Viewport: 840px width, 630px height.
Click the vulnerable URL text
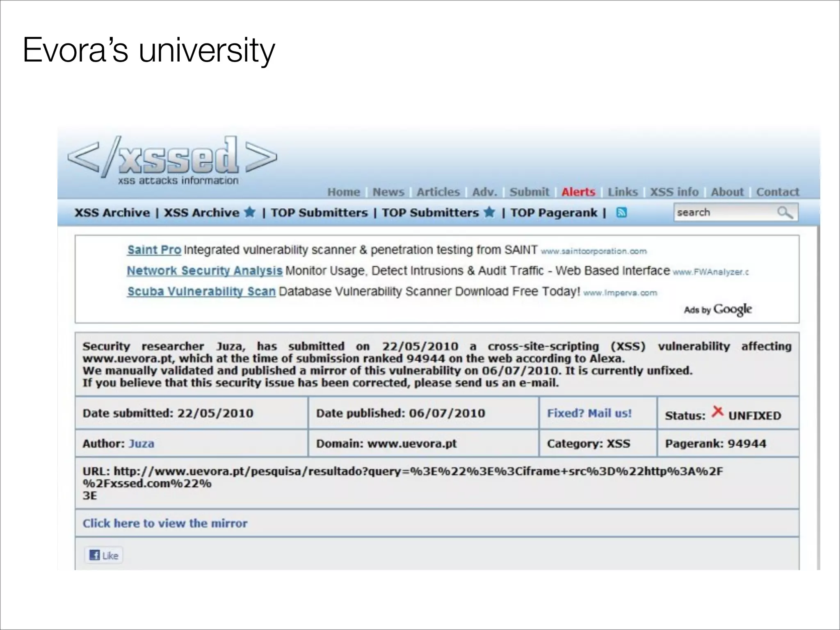403,483
